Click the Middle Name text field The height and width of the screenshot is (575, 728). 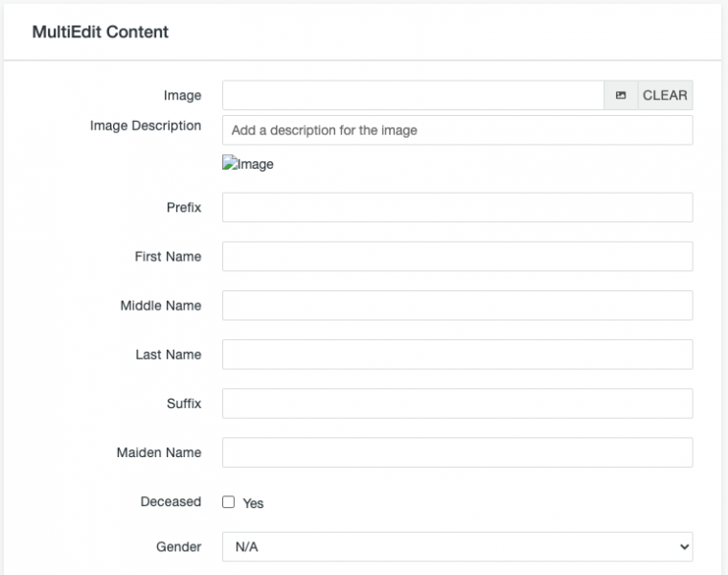click(457, 305)
